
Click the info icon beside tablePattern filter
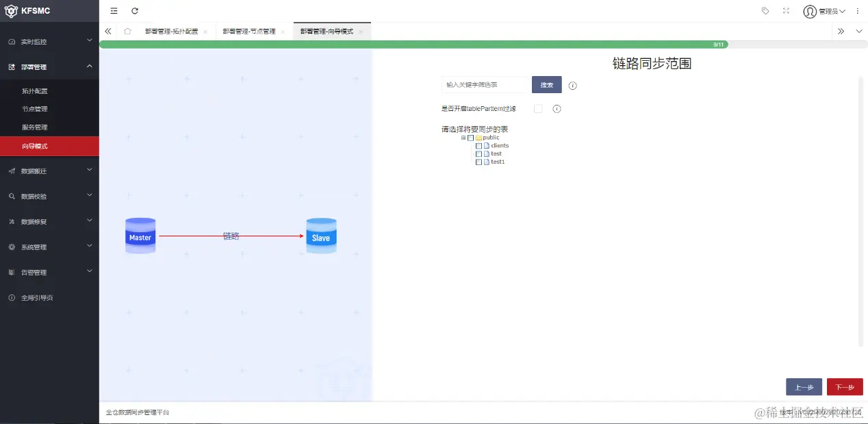coord(557,109)
